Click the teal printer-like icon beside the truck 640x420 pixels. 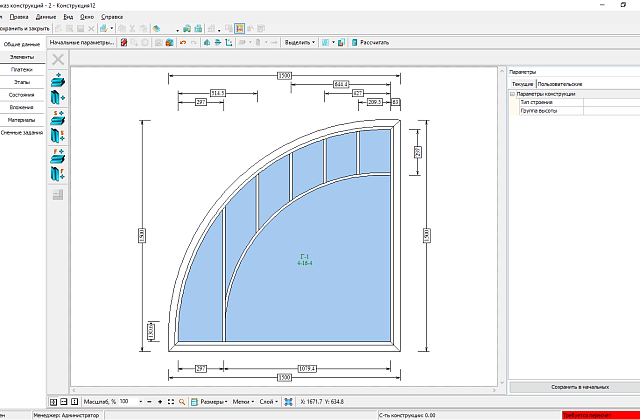(198, 29)
